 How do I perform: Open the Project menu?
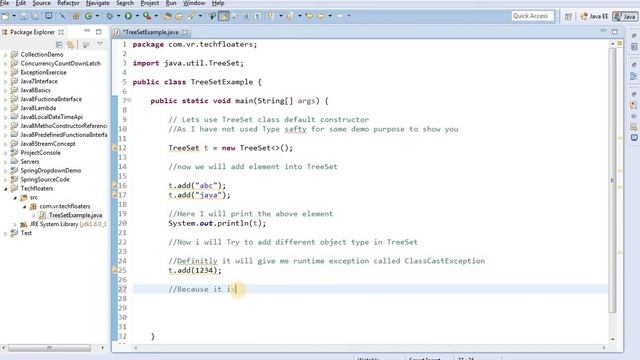click(x=150, y=3)
